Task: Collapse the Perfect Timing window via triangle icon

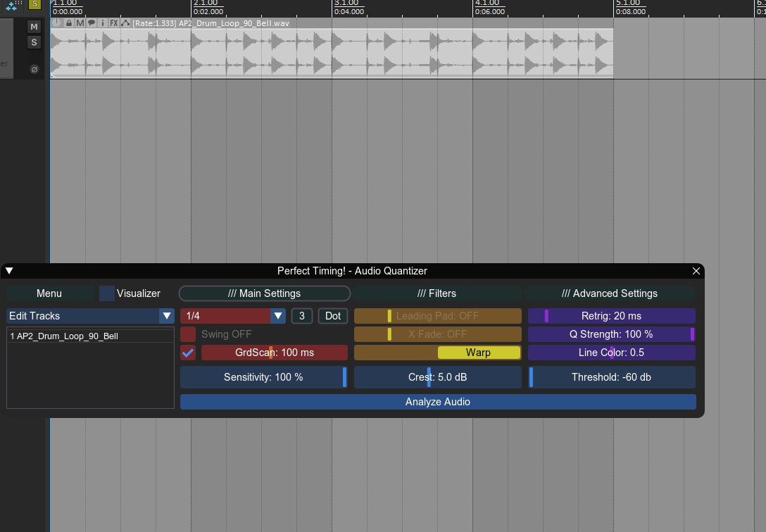Action: [9, 271]
